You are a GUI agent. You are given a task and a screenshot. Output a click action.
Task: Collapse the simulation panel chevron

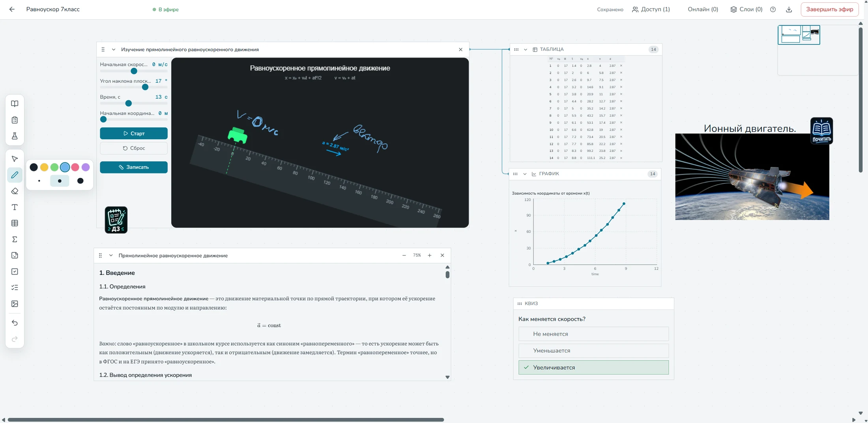[x=114, y=50]
